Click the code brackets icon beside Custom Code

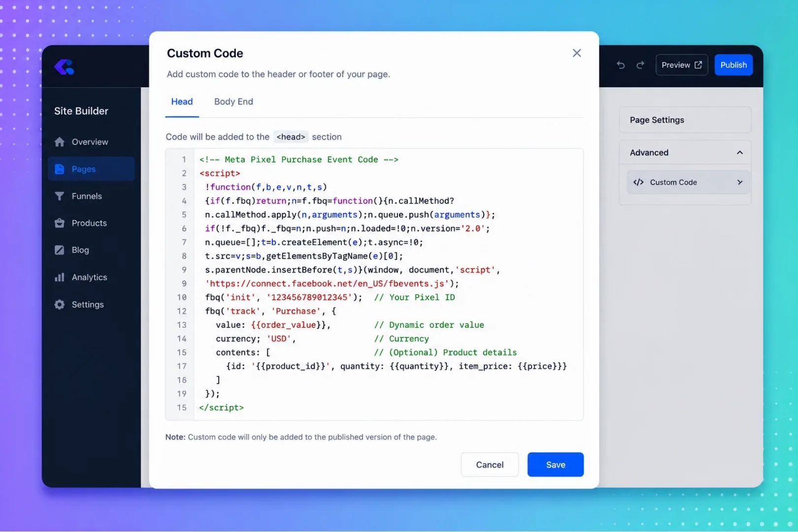pyautogui.click(x=638, y=182)
